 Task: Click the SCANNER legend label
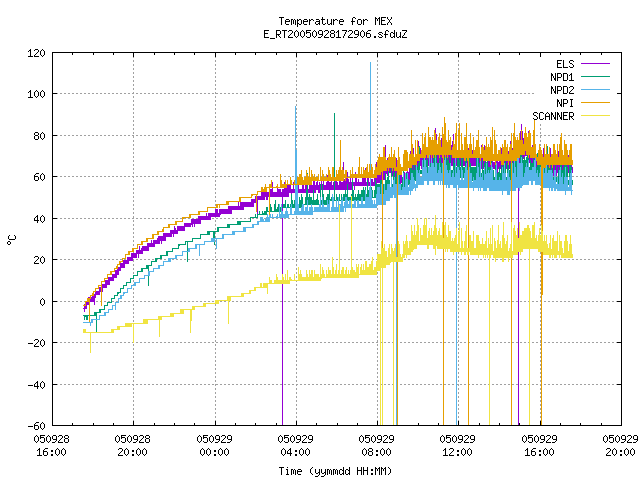pyautogui.click(x=553, y=116)
